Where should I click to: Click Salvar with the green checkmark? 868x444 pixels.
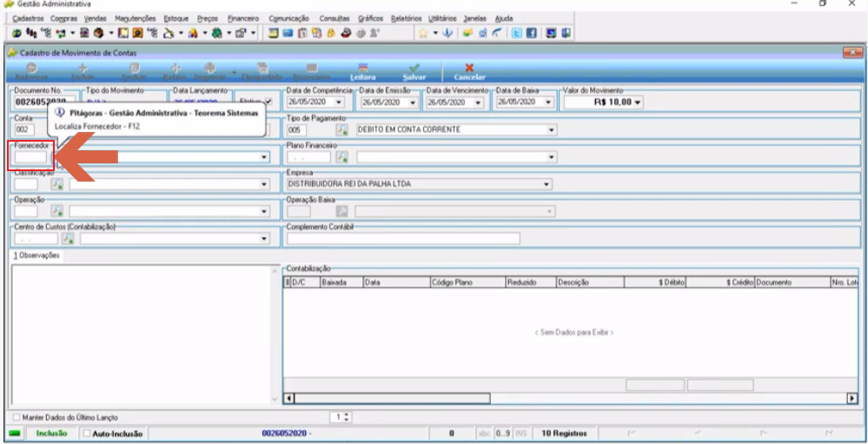coord(414,71)
